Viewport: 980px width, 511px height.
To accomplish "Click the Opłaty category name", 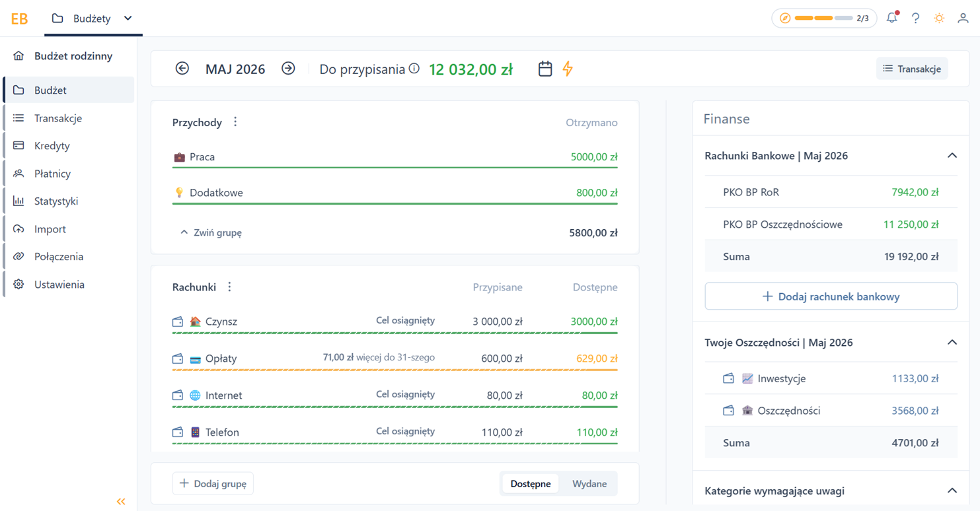I will pos(221,358).
